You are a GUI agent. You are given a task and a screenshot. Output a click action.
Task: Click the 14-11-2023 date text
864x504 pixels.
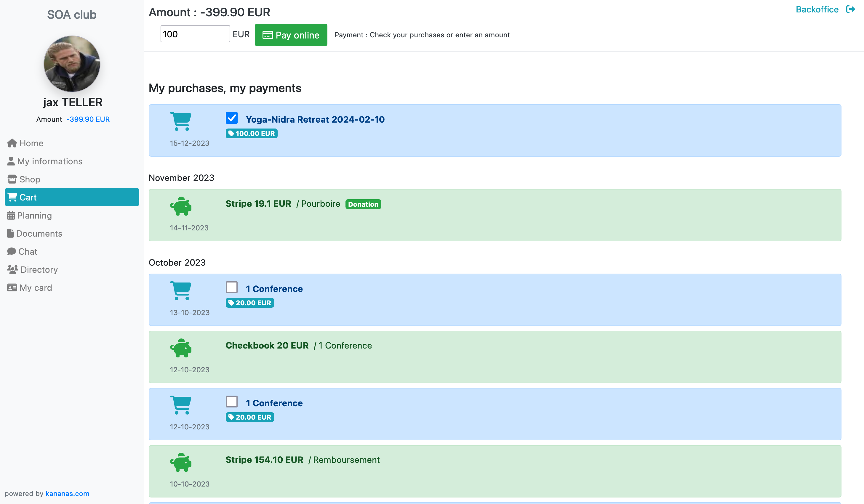click(x=189, y=228)
